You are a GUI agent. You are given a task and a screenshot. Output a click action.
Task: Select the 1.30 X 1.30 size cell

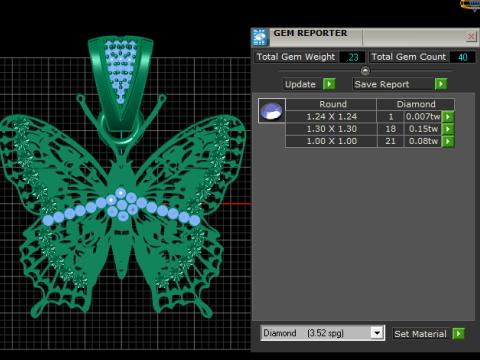(x=331, y=129)
